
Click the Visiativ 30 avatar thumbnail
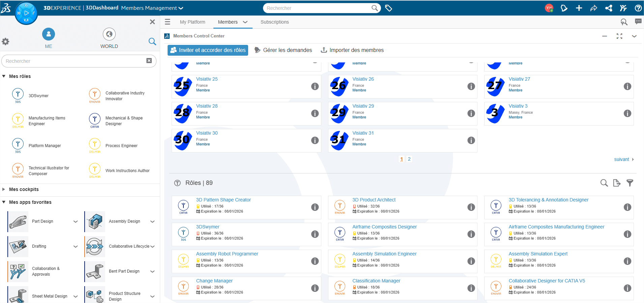183,140
